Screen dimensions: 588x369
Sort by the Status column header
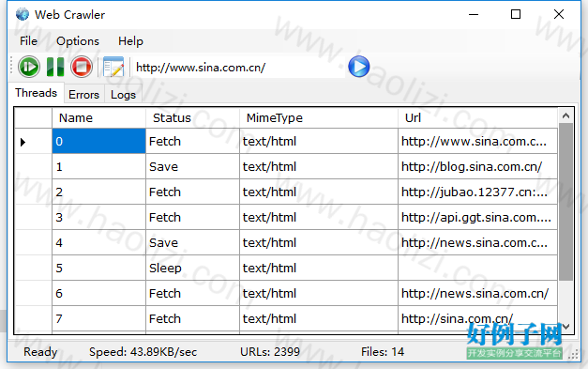click(x=192, y=118)
